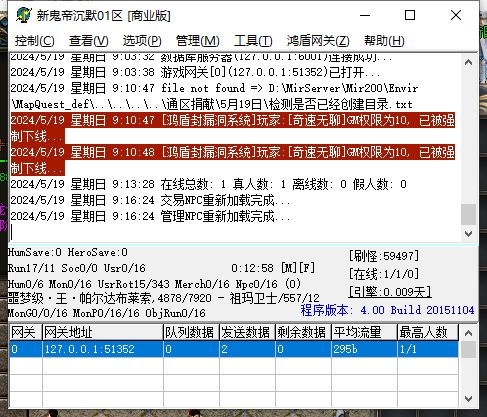
Task: Click the application icon in title bar
Action: [x=23, y=15]
